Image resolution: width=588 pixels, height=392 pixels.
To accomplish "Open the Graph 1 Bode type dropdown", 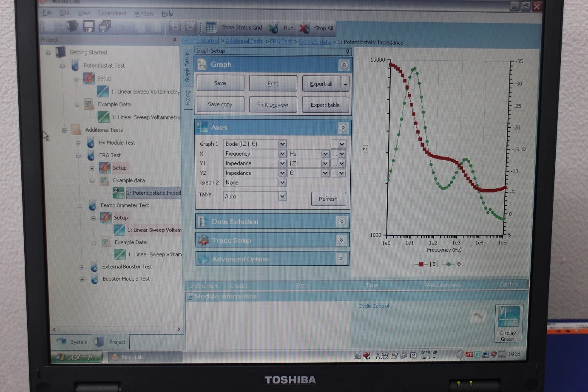I will [x=282, y=144].
